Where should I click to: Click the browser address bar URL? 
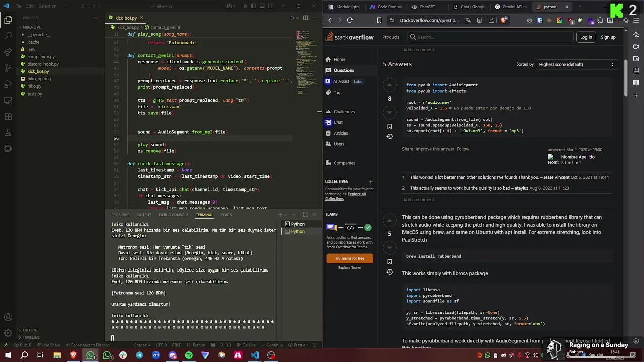429,20
